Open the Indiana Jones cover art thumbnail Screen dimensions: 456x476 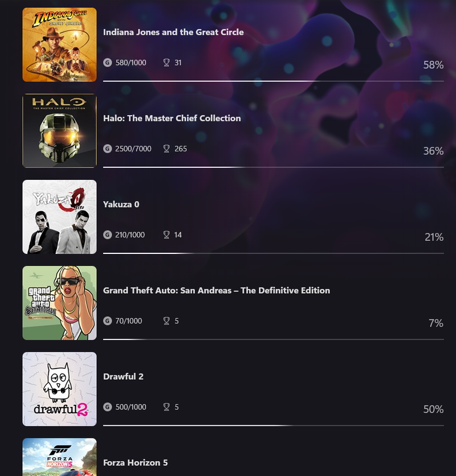point(60,44)
